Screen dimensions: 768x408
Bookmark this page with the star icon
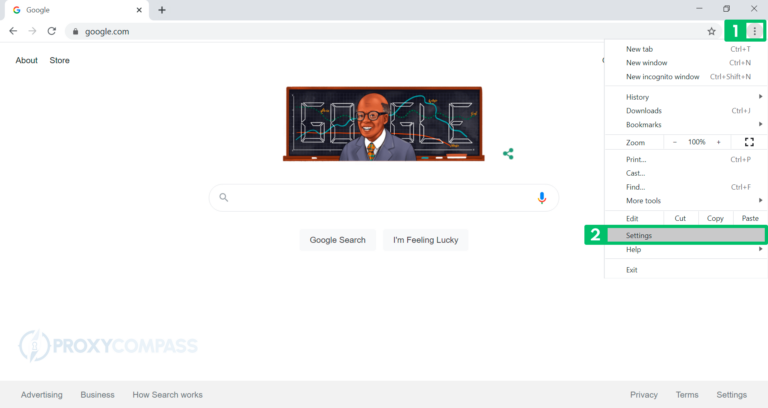pyautogui.click(x=711, y=31)
